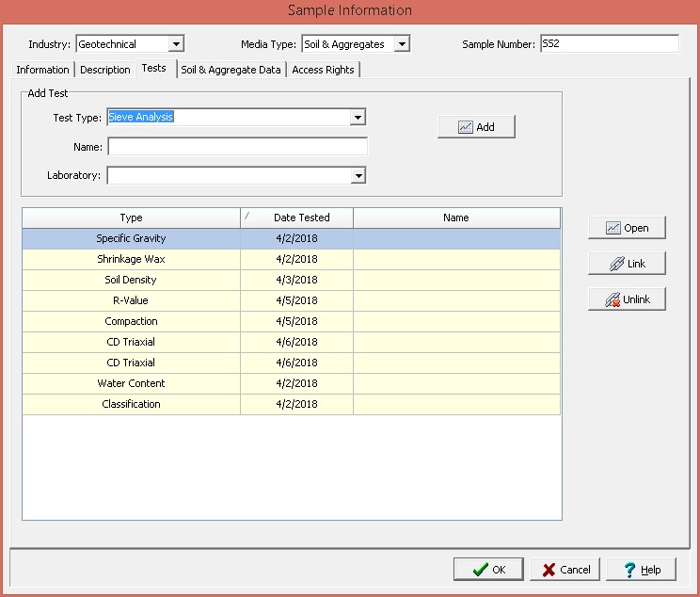The image size is (700, 597).
Task: Go to Soil & Aggregate Data tab
Action: tap(231, 70)
